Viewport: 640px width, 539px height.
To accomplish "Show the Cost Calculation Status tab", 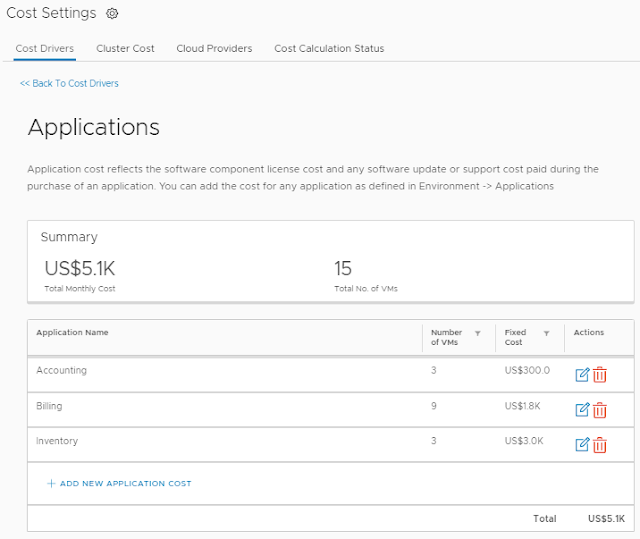I will point(329,48).
